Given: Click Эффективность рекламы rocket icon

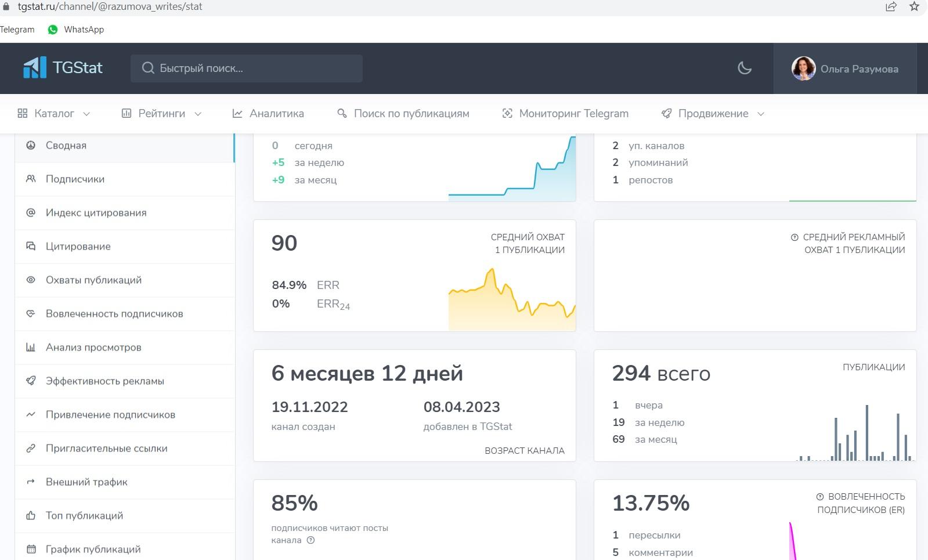Looking at the screenshot, I should pos(31,381).
